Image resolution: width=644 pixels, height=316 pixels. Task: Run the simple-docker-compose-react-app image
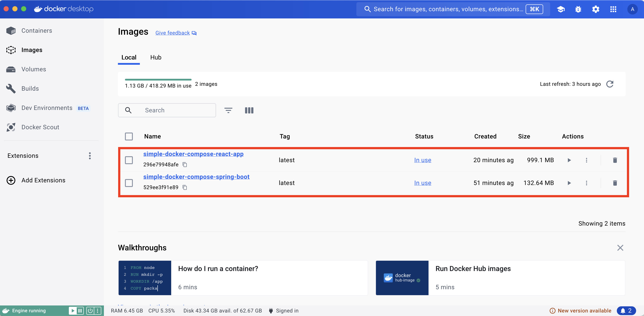569,160
